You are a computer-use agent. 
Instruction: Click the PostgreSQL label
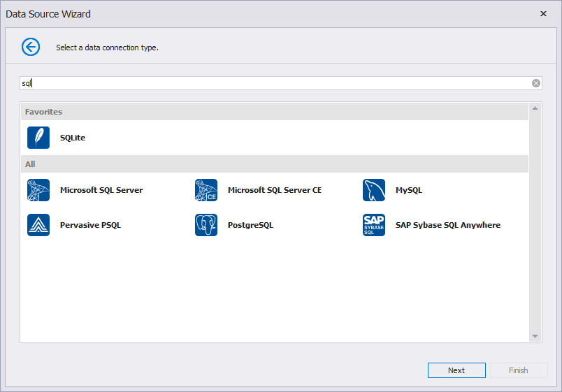point(250,226)
